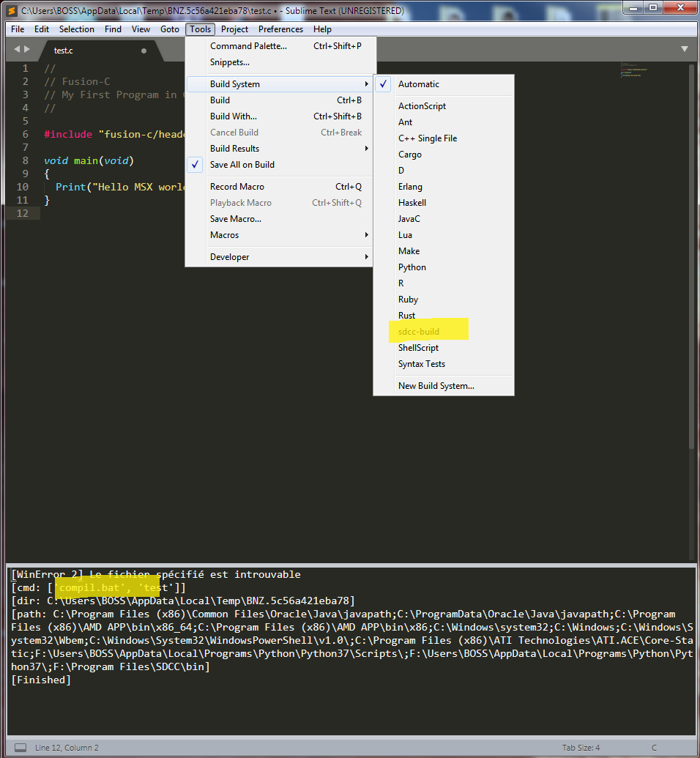The image size is (700, 758).
Task: Click the unsaved dot on test.c tab
Action: pyautogui.click(x=144, y=51)
